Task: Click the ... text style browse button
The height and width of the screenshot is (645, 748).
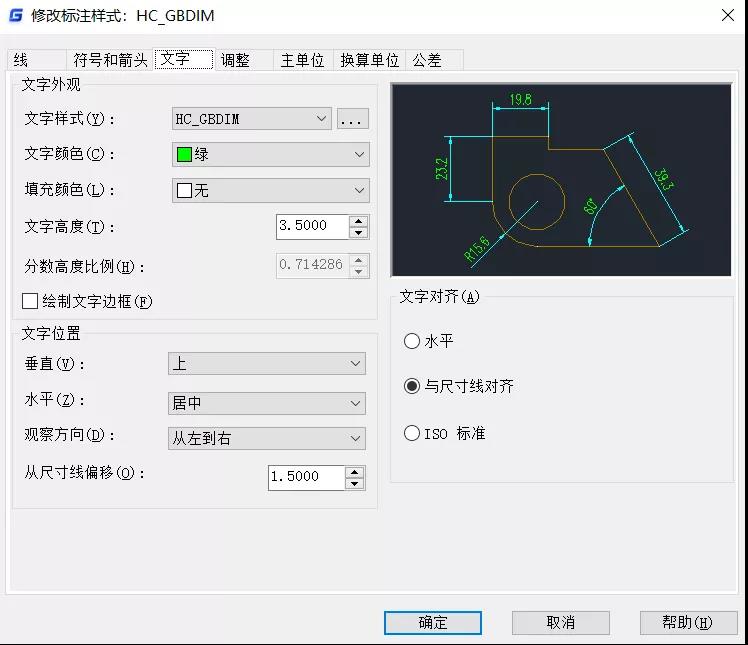Action: (353, 119)
